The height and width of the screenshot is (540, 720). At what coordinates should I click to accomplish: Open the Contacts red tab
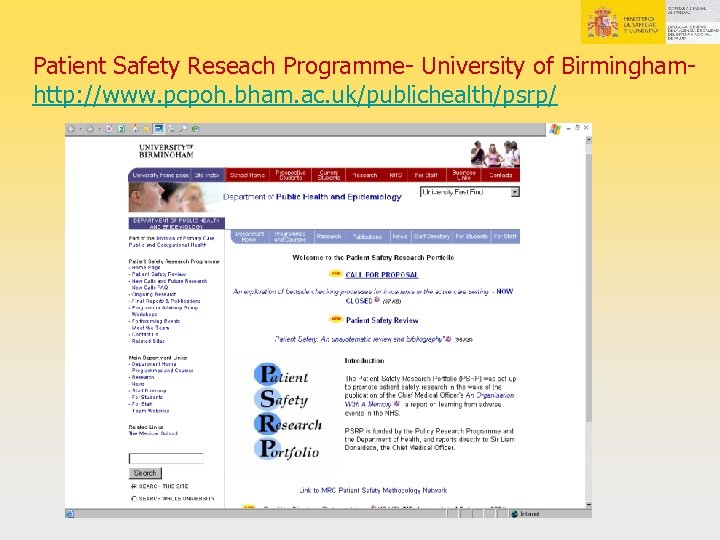501,175
